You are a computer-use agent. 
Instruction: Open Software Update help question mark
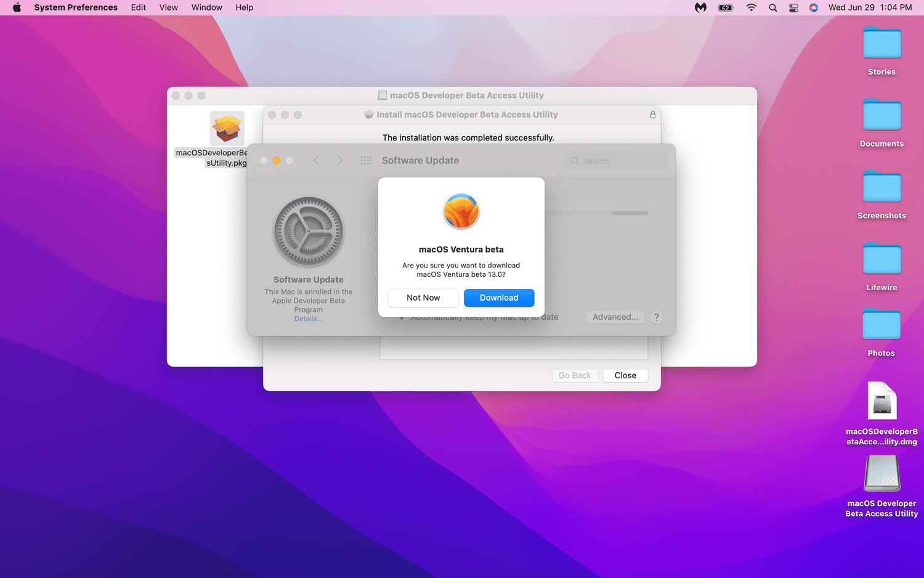point(656,317)
